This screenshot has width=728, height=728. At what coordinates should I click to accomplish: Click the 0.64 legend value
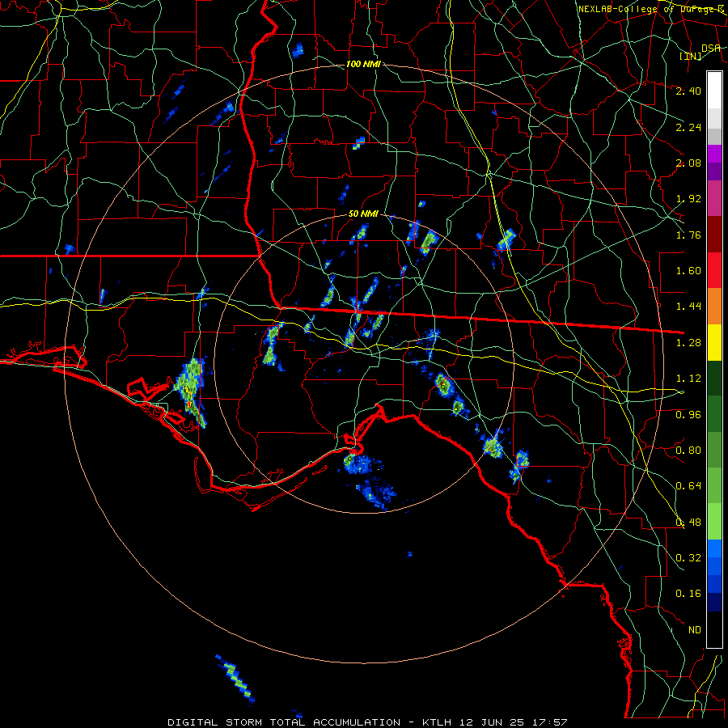coord(688,486)
